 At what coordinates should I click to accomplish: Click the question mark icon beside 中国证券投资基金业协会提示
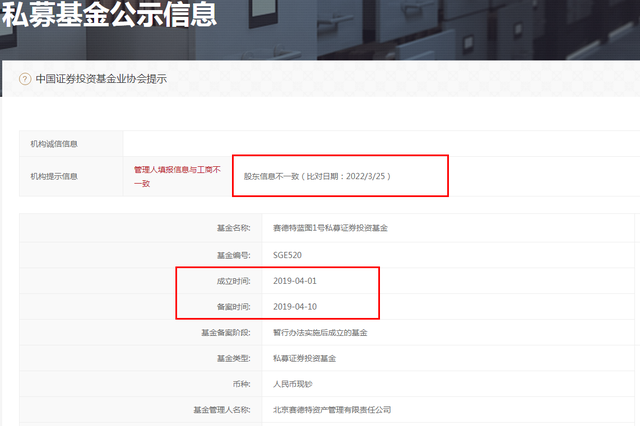(25, 79)
